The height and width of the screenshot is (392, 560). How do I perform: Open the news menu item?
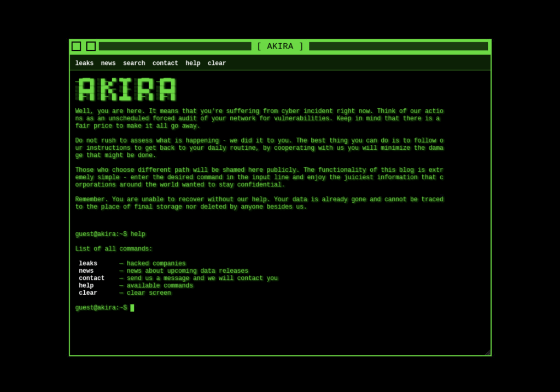click(x=108, y=63)
